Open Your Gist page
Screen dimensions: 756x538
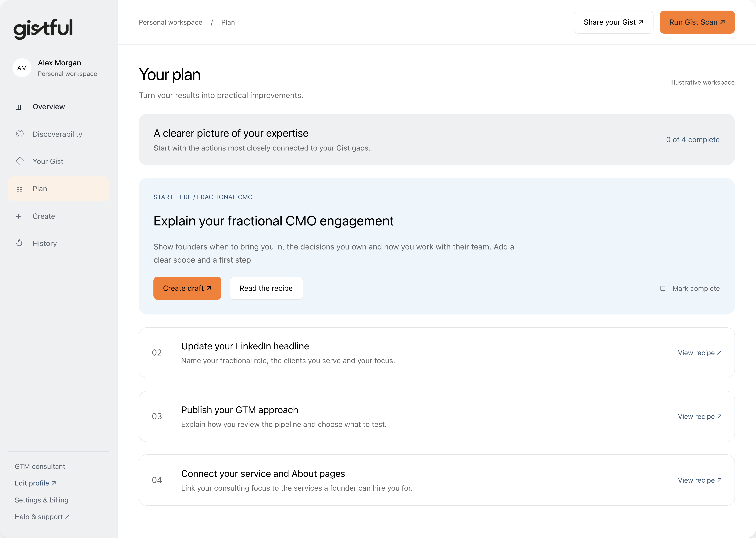[59, 161]
